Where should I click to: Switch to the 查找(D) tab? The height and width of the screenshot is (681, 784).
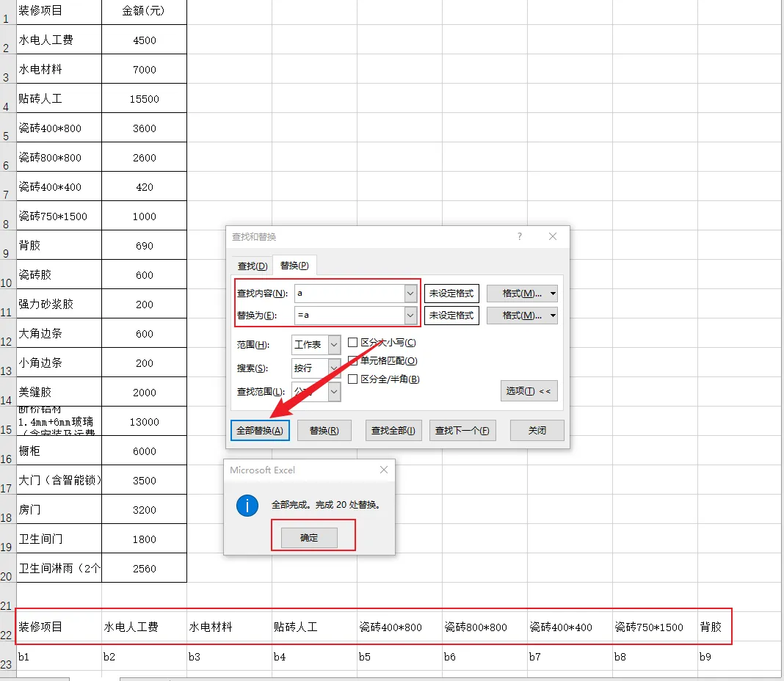(253, 266)
